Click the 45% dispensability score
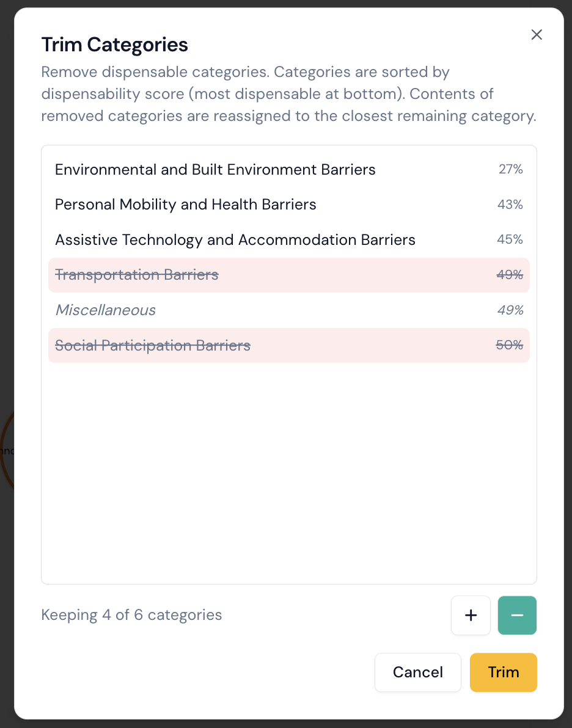Image resolution: width=572 pixels, height=728 pixels. point(510,240)
